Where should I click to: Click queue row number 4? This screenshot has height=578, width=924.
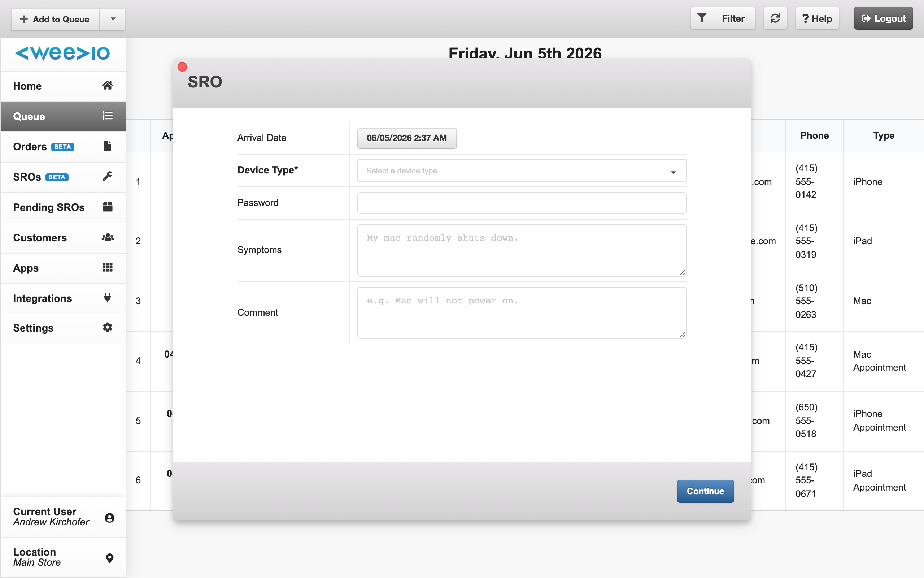138,361
